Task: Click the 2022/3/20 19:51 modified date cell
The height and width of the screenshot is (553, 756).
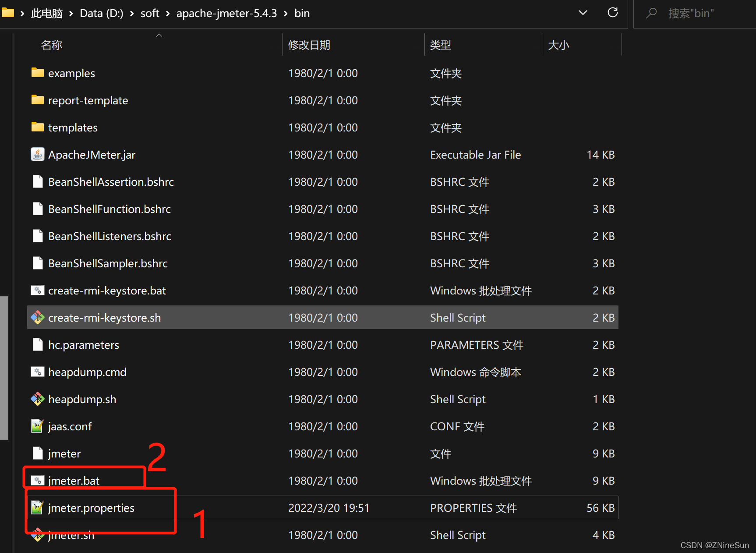Action: [329, 508]
